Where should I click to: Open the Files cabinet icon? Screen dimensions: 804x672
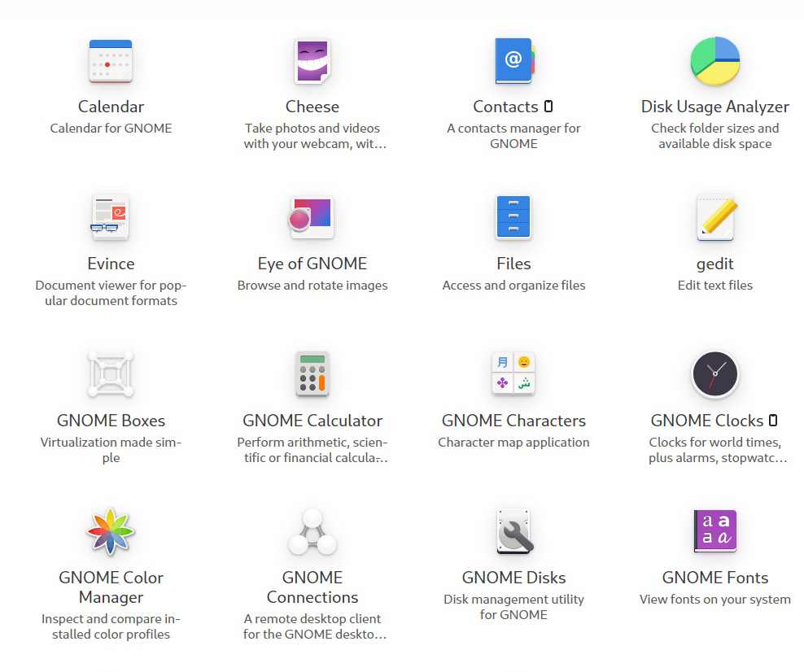513,218
